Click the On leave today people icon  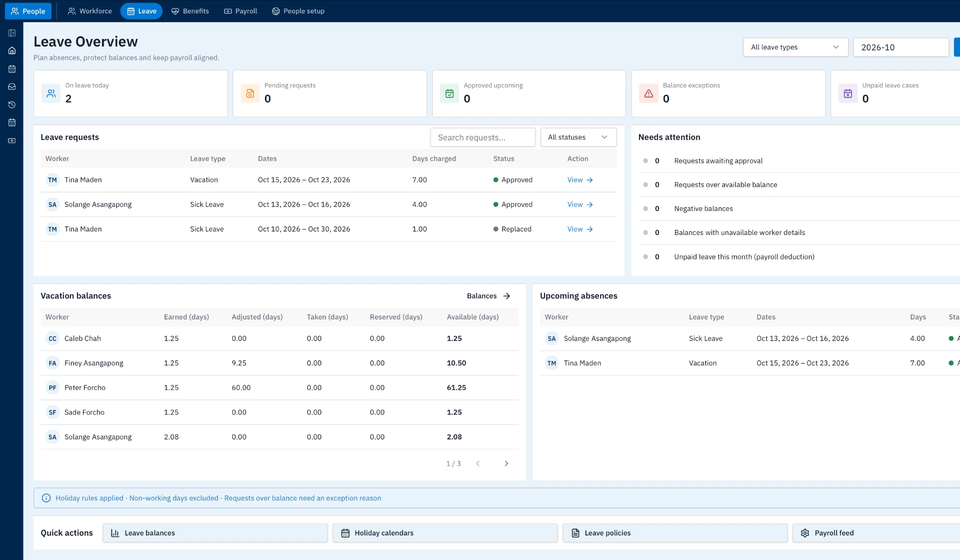click(x=51, y=93)
